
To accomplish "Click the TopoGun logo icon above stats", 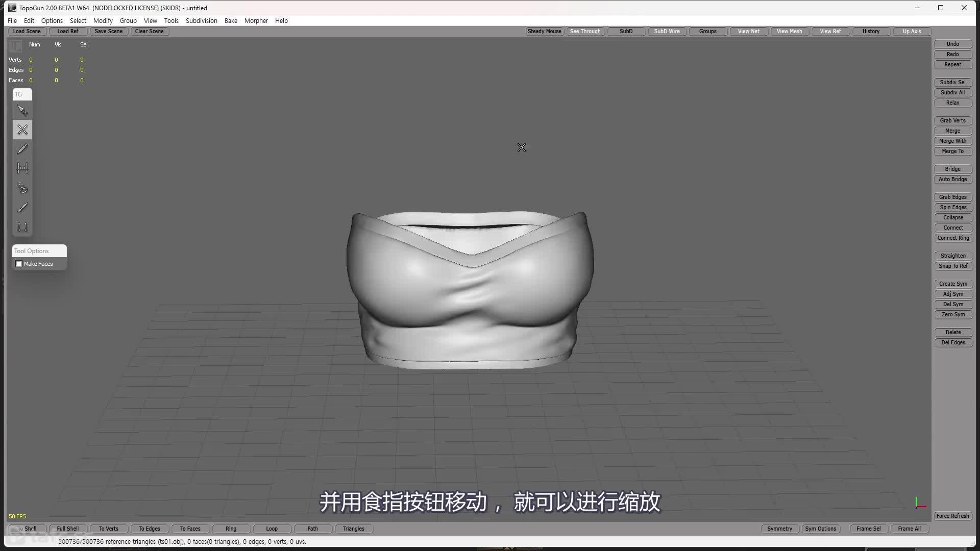I will pyautogui.click(x=15, y=46).
